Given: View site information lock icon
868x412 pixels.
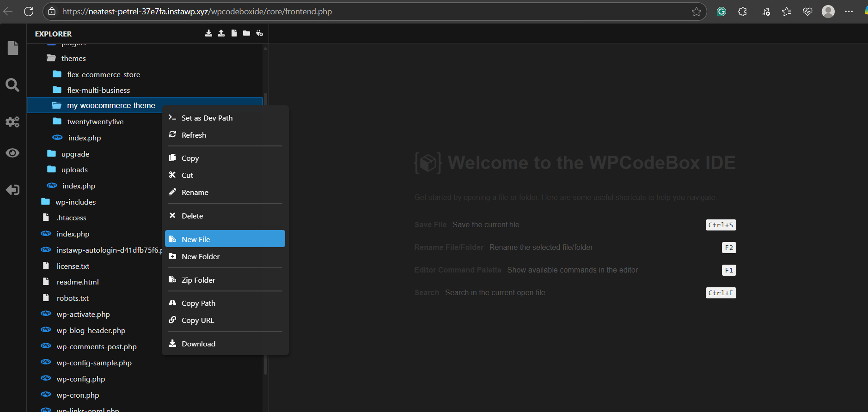Looking at the screenshot, I should pyautogui.click(x=52, y=12).
